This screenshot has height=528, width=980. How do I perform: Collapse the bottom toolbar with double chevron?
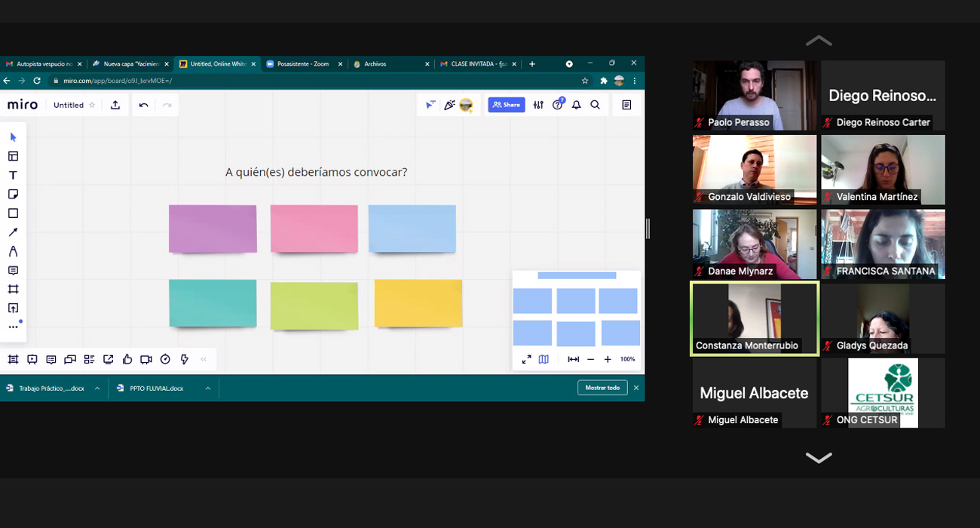click(x=204, y=360)
